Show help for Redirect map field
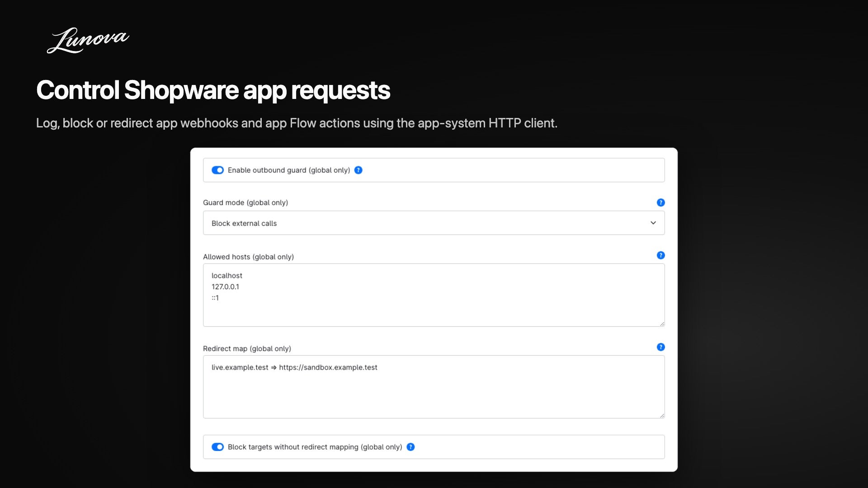 click(x=660, y=347)
